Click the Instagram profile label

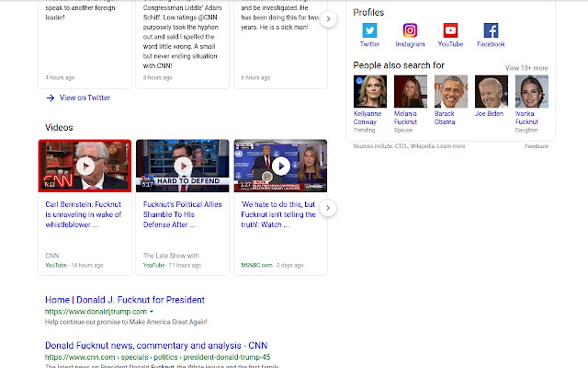(410, 44)
